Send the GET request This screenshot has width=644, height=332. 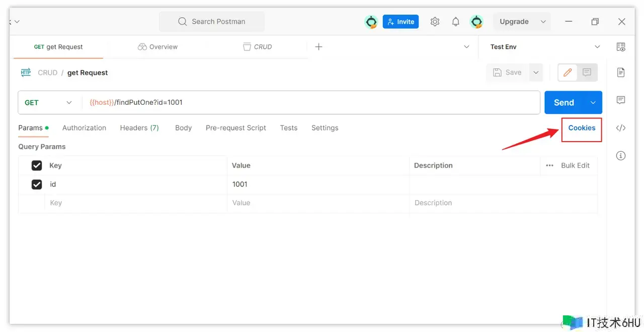564,103
